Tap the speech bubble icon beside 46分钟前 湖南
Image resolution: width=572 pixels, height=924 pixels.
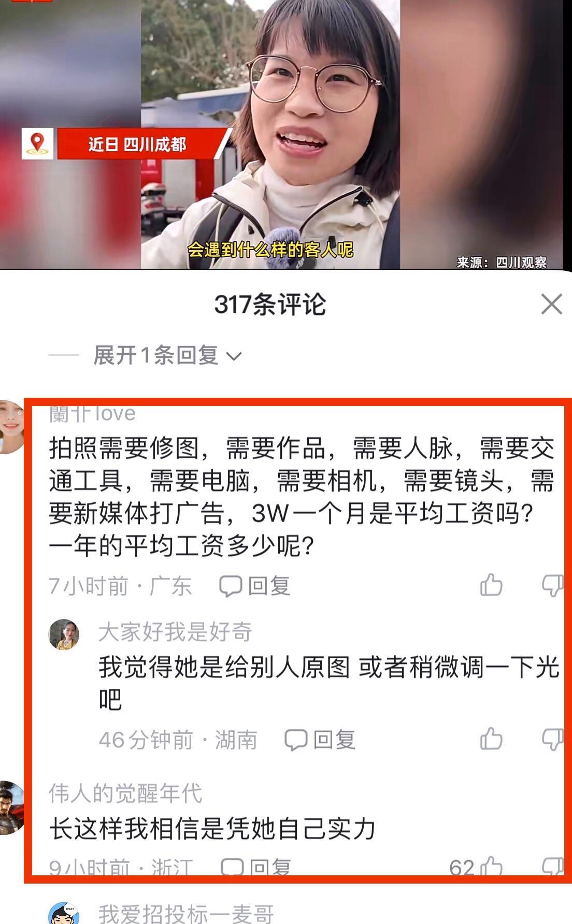[x=296, y=740]
